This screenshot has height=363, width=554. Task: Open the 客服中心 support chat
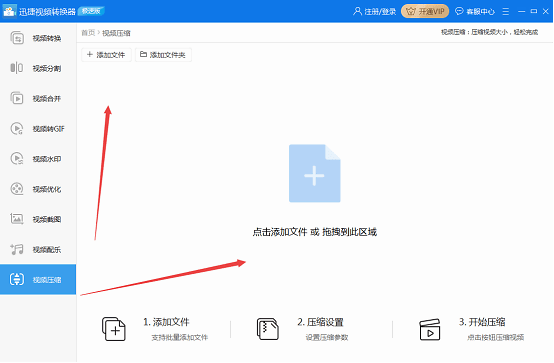[475, 12]
